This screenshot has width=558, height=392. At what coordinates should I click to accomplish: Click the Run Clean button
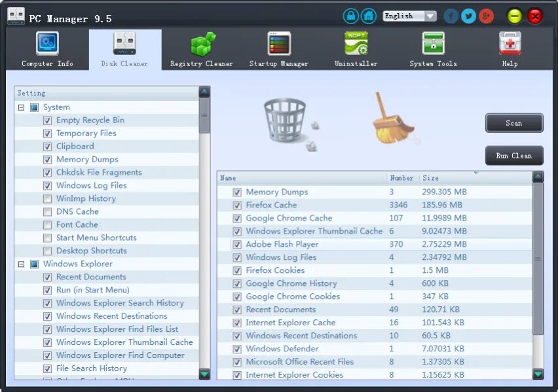click(x=514, y=156)
